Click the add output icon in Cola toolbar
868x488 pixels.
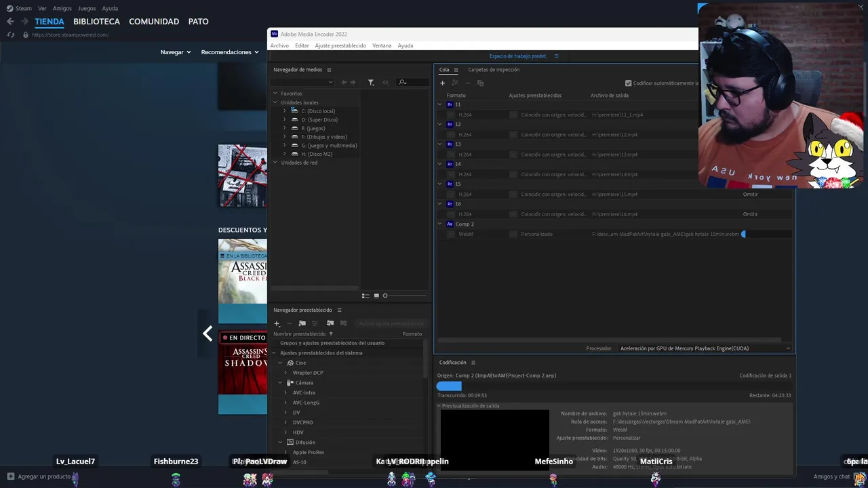click(x=455, y=83)
